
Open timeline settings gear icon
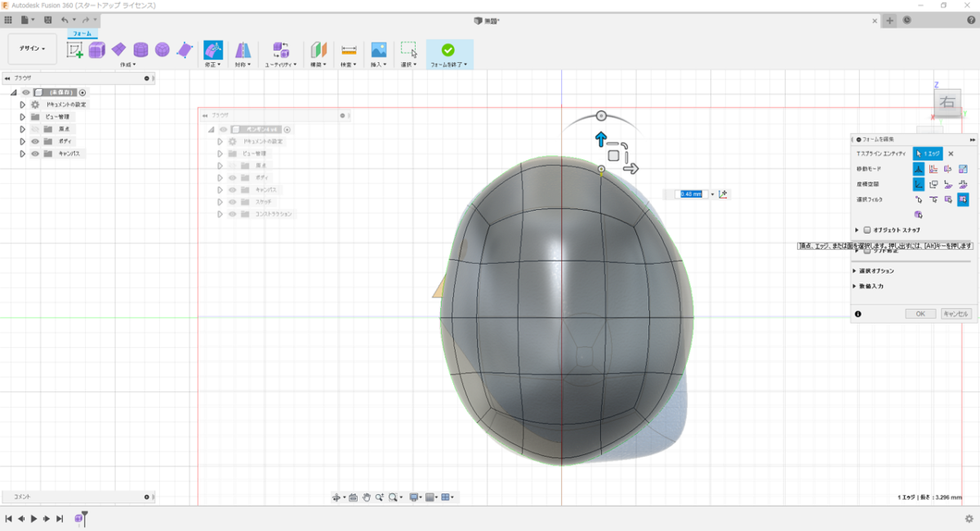coord(969,518)
